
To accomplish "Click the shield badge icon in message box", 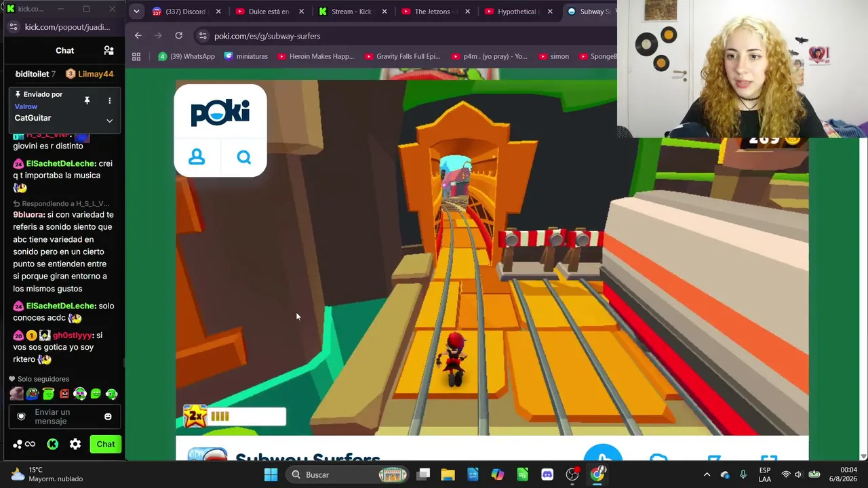I will [21, 416].
